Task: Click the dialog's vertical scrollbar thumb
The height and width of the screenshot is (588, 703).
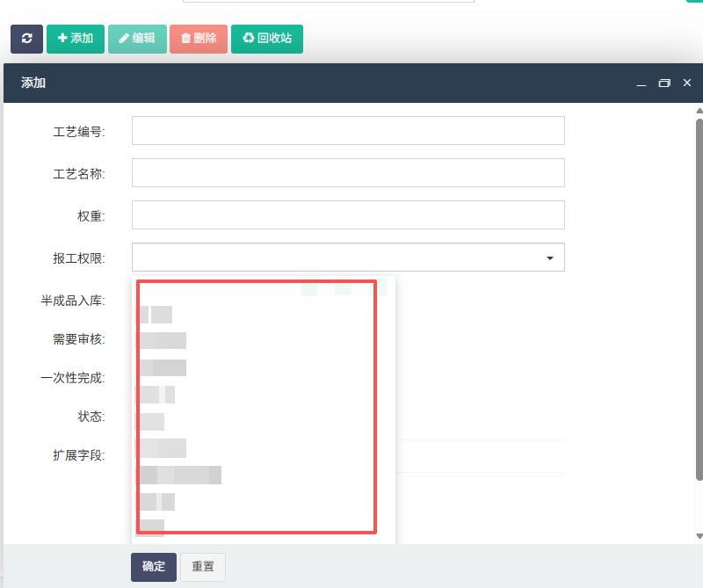Action: click(x=699, y=300)
